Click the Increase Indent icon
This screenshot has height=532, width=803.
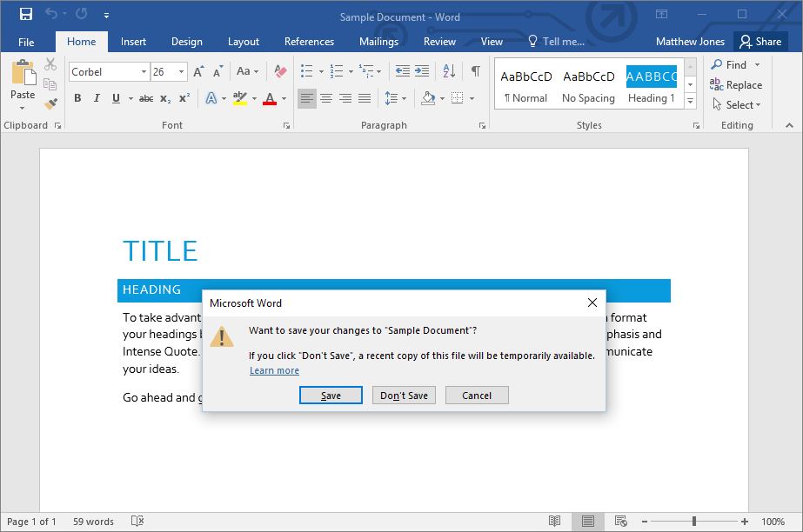point(422,71)
